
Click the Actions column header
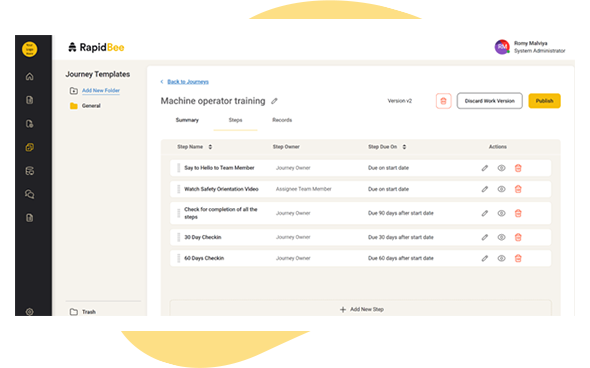click(x=497, y=147)
